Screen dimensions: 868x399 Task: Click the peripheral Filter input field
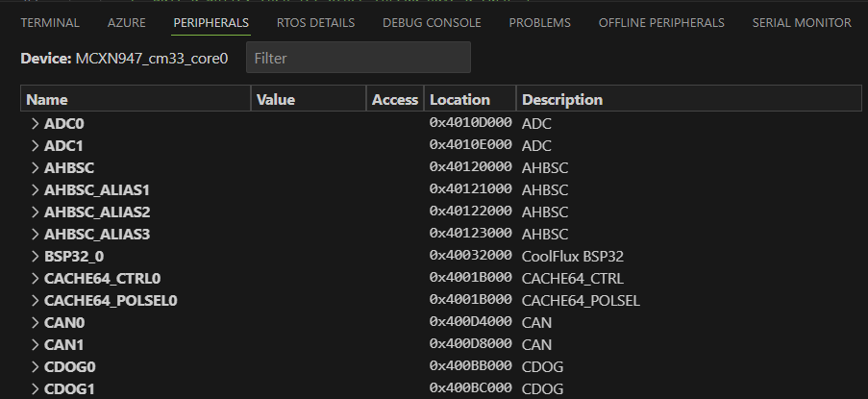[358, 58]
